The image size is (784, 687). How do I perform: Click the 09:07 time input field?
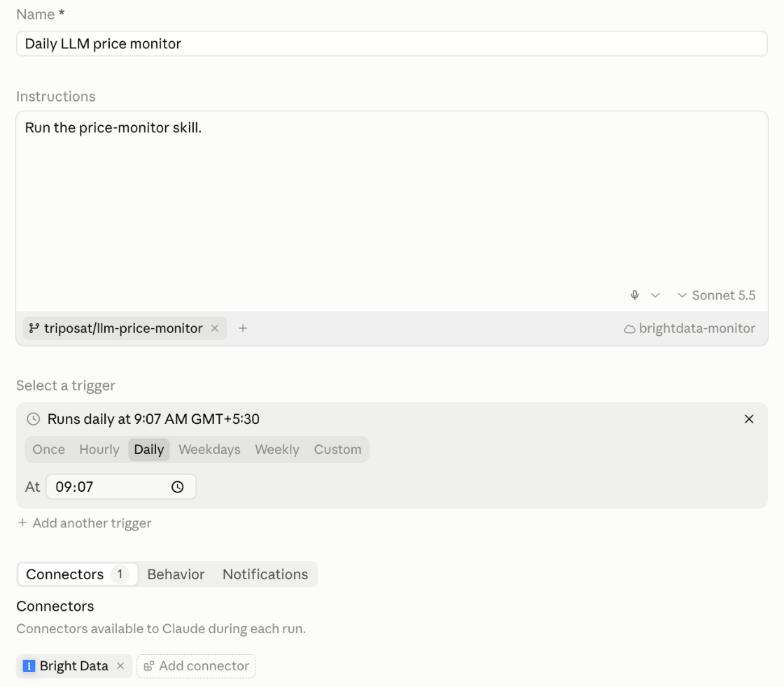[x=121, y=487]
